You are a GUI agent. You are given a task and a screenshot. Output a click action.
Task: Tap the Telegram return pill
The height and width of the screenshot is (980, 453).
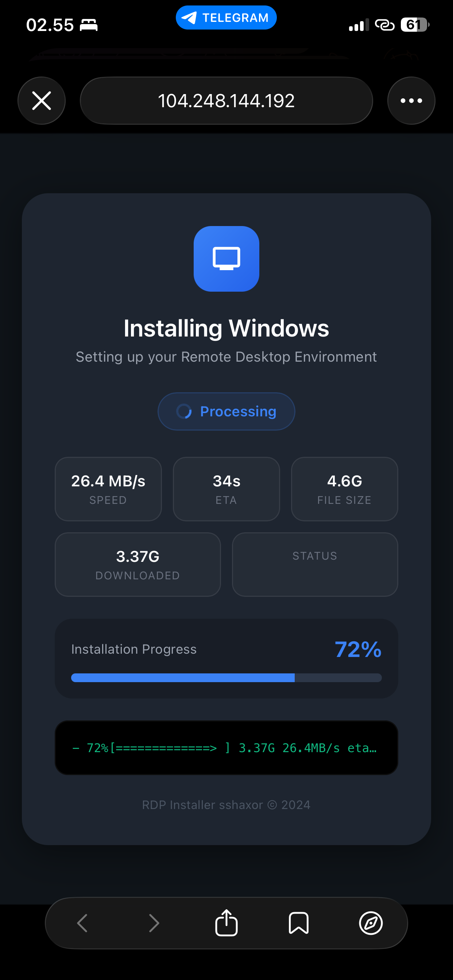226,17
